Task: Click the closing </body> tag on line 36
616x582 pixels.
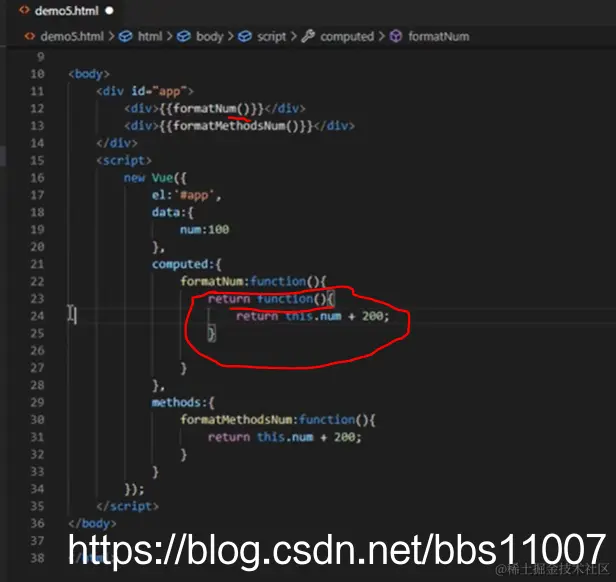Action: coord(92,523)
